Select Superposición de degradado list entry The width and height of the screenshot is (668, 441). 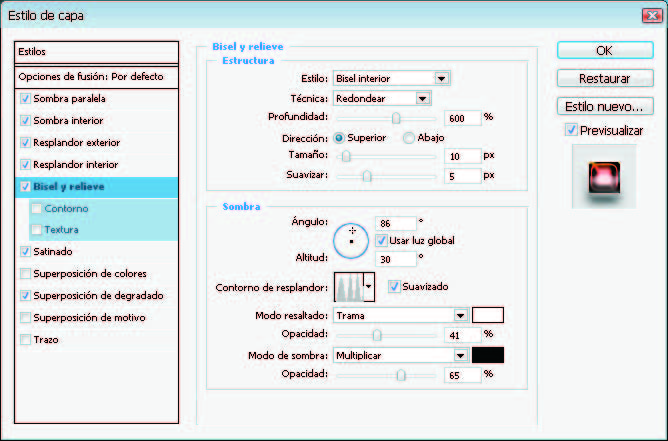click(x=98, y=295)
